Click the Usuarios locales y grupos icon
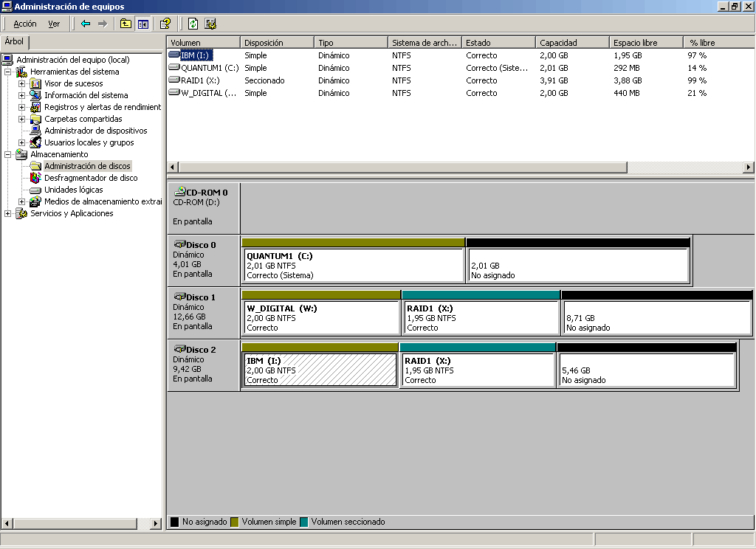This screenshot has width=756, height=549. pos(35,142)
